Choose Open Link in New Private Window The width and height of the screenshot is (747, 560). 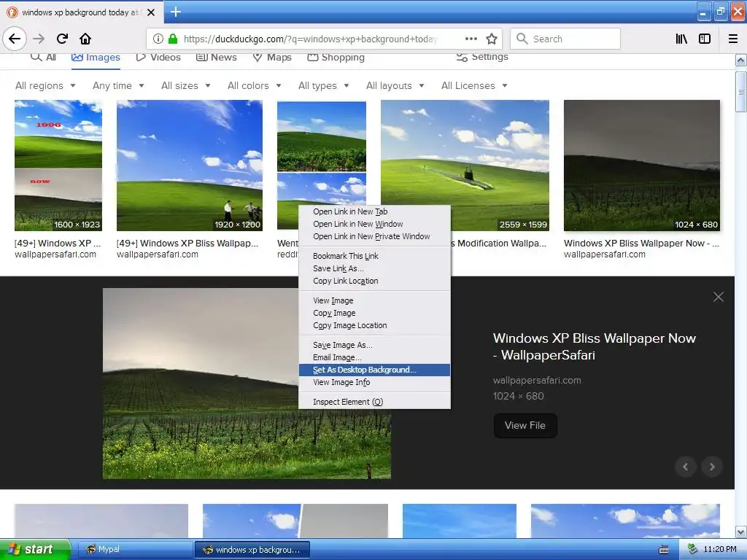(x=374, y=236)
